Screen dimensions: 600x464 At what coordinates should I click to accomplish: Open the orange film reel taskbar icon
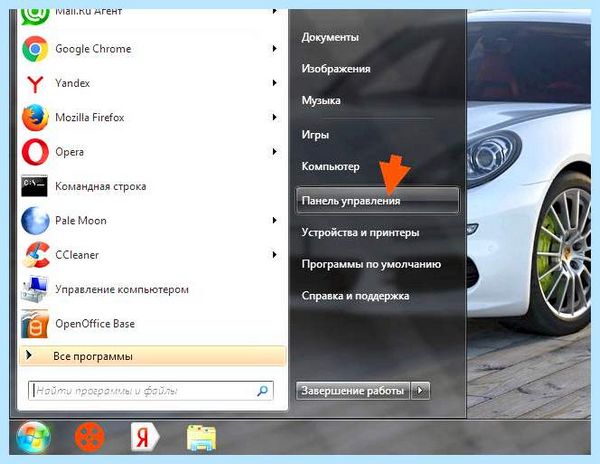pos(90,437)
